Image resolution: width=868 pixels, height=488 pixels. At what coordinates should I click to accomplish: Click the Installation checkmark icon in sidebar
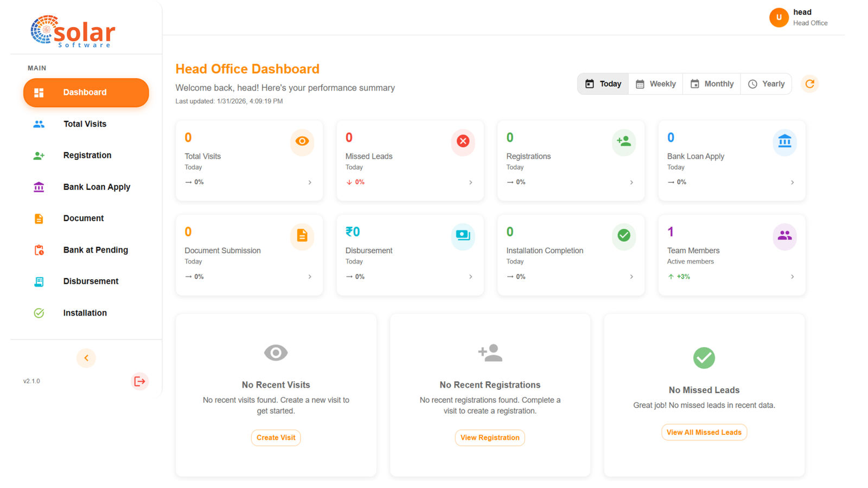click(x=39, y=313)
